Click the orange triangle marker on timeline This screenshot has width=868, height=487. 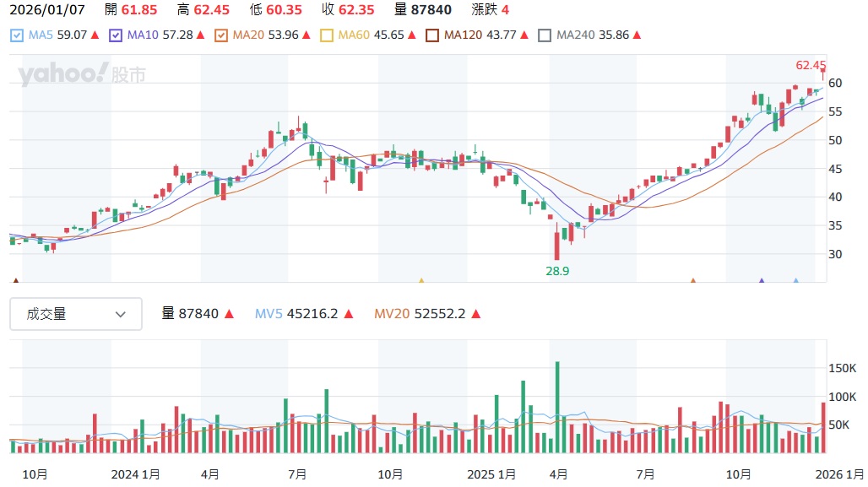693,281
